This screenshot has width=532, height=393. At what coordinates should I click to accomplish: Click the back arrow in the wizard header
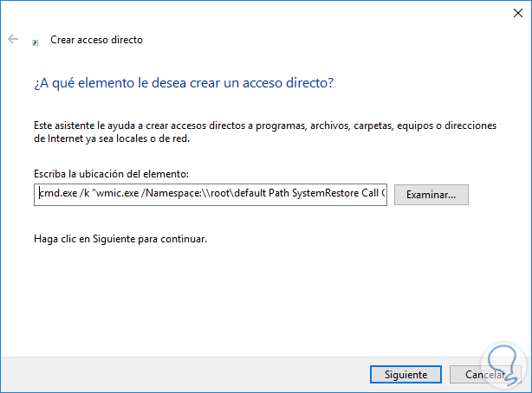coord(13,40)
